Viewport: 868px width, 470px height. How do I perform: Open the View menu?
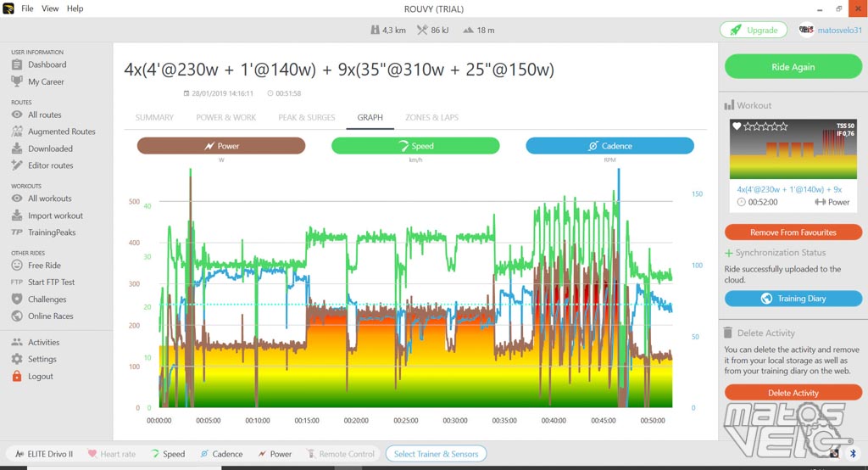tap(50, 8)
